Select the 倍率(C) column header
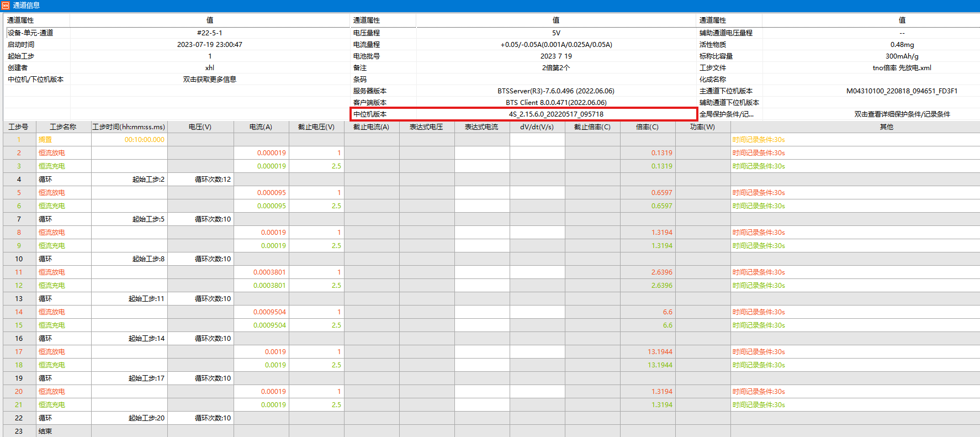The image size is (980, 437). pos(647,127)
